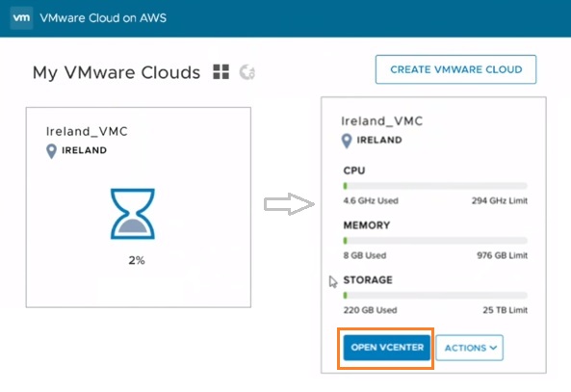
Task: Expand the Actions dropdown
Action: [x=469, y=348]
